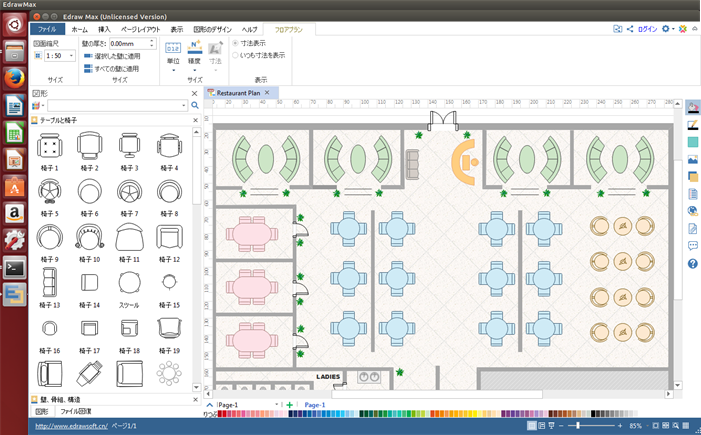
Task: Click the share icon beside ログイン
Action: click(629, 30)
